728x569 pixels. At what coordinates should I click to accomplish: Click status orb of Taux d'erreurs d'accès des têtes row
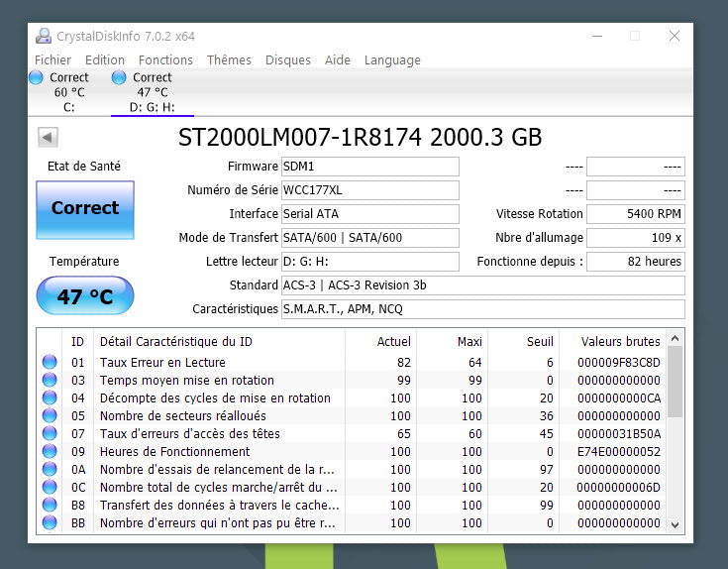50,433
